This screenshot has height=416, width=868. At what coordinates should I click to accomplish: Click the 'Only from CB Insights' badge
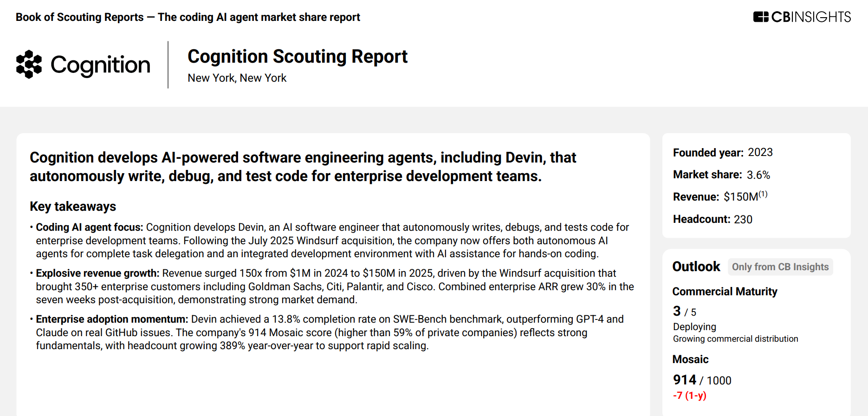[x=780, y=267]
